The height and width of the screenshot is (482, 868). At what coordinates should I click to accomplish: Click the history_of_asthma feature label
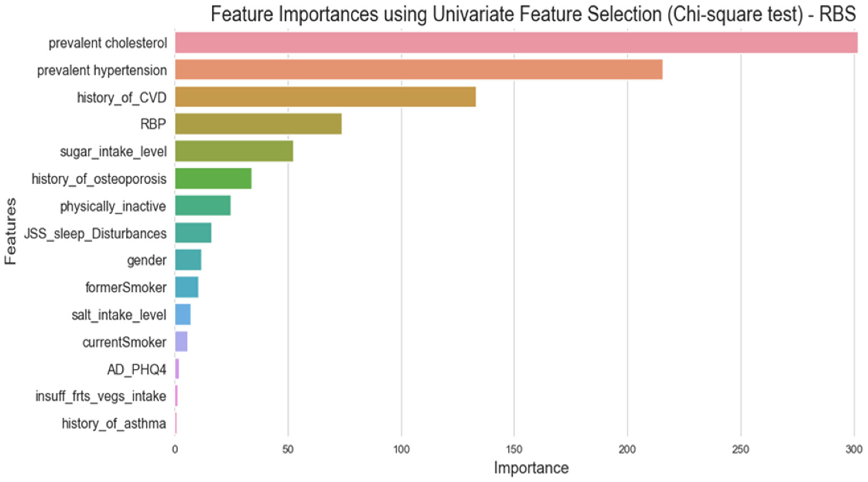[114, 423]
